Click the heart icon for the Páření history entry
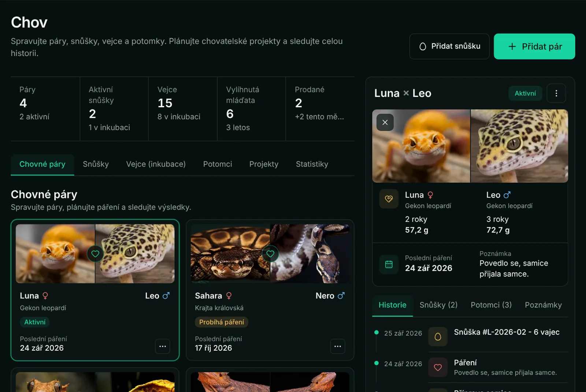This screenshot has height=392, width=586. point(438,367)
